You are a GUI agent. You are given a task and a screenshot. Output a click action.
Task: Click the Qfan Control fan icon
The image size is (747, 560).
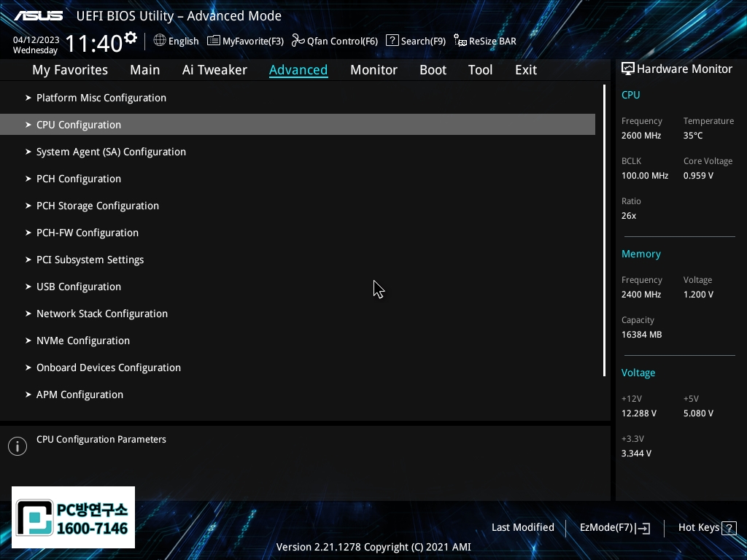click(x=298, y=41)
